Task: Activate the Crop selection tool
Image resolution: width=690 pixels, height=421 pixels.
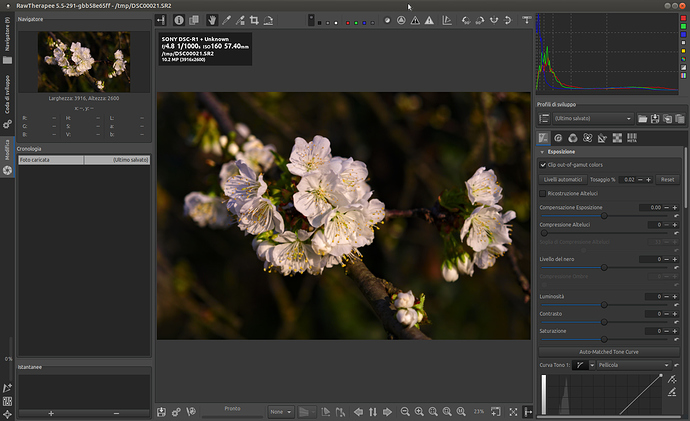Action: (x=254, y=19)
